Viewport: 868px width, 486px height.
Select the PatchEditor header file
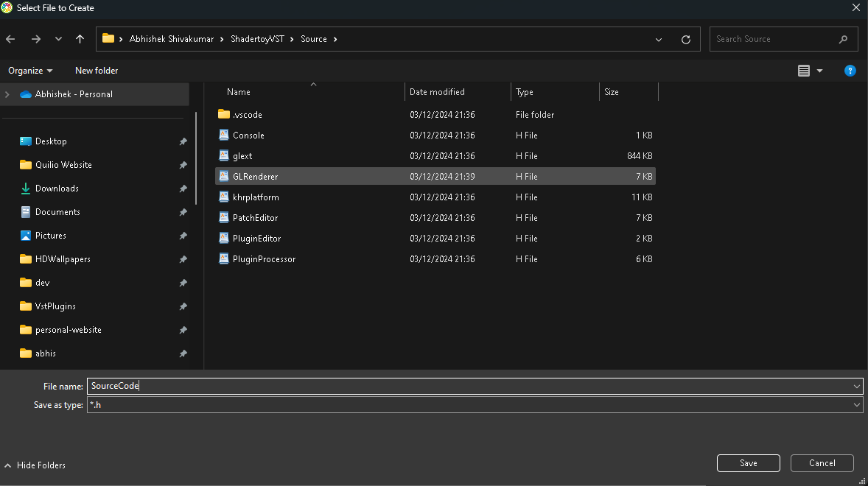435,218
